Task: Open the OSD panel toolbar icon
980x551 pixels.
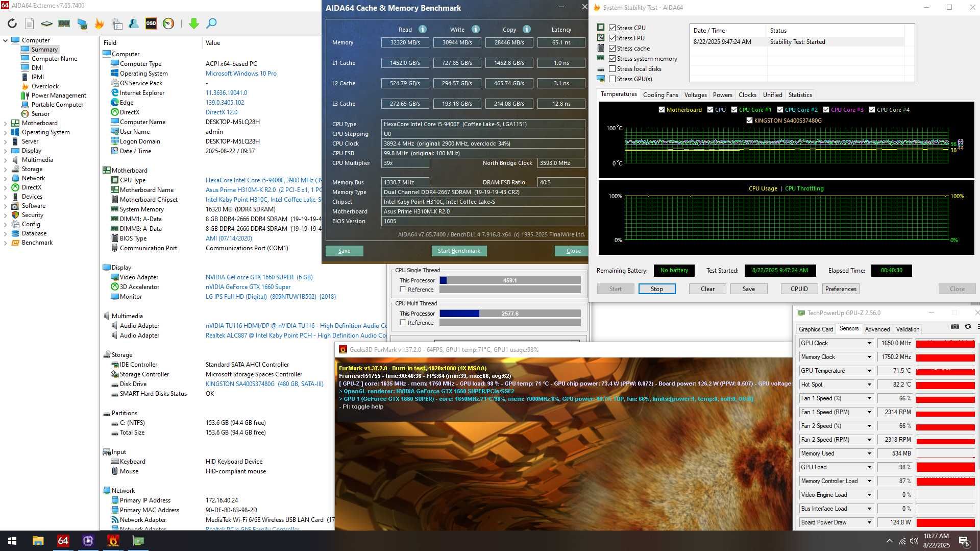Action: click(x=151, y=23)
